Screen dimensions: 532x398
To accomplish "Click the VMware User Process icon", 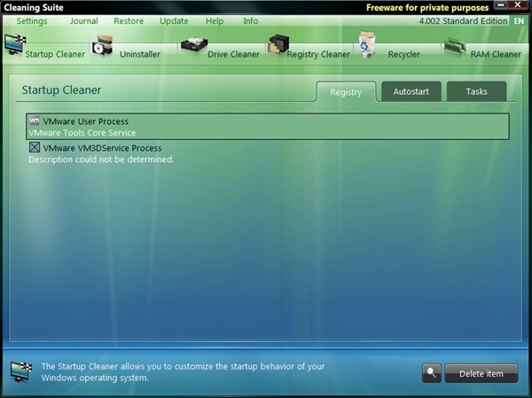I will click(35, 121).
